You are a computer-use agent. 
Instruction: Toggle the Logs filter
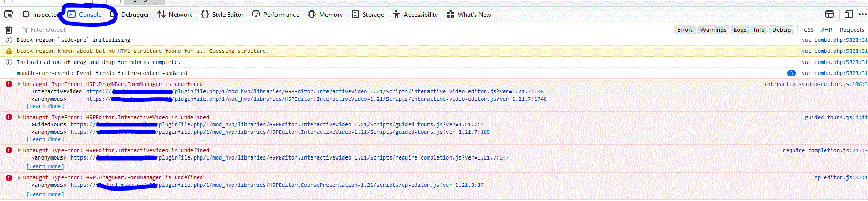click(740, 30)
